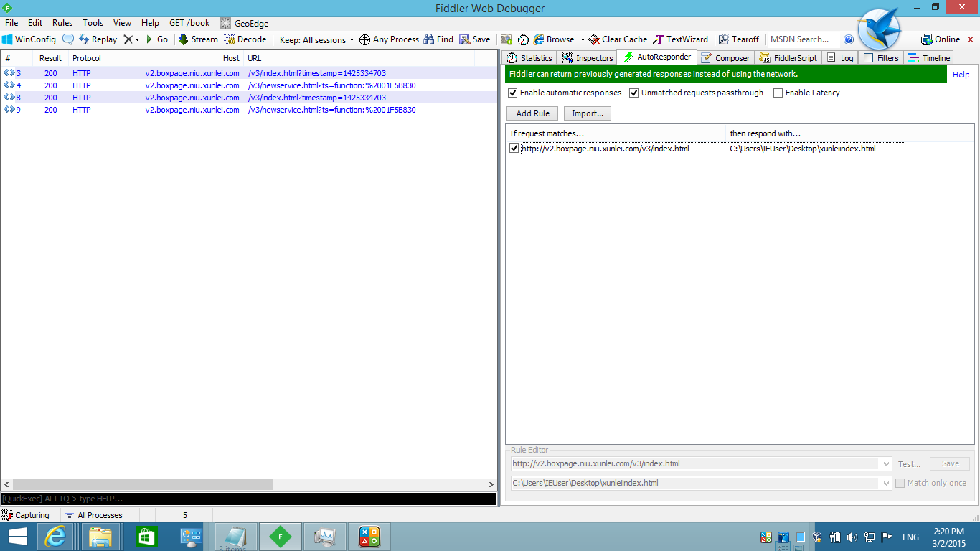Image resolution: width=980 pixels, height=551 pixels.
Task: Open the TextWizard tool
Action: click(680, 39)
